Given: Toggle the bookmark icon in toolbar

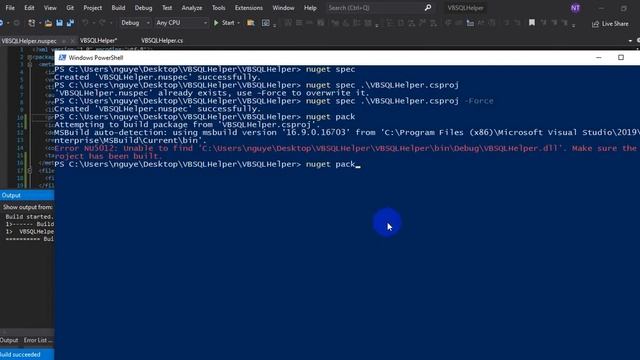Looking at the screenshot, I should [531, 23].
